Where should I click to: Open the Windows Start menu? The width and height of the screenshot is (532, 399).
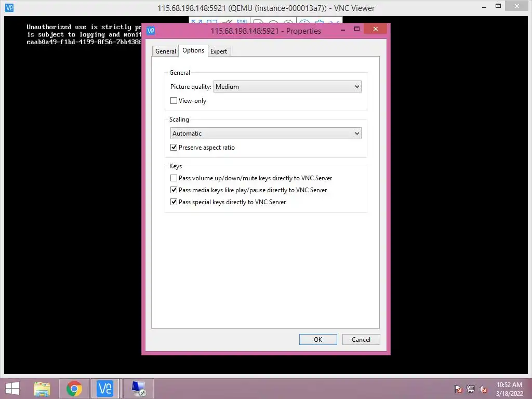click(x=12, y=389)
